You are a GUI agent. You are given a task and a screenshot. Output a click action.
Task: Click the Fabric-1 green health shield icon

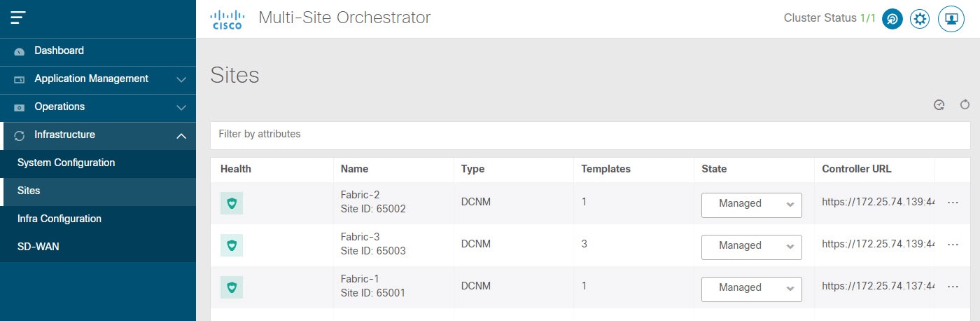tap(232, 287)
